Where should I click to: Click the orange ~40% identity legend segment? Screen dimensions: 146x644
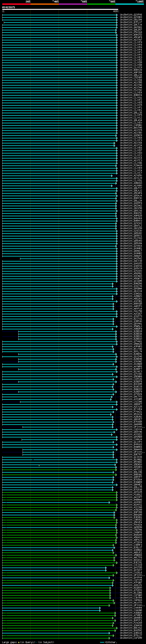pos(45,4)
